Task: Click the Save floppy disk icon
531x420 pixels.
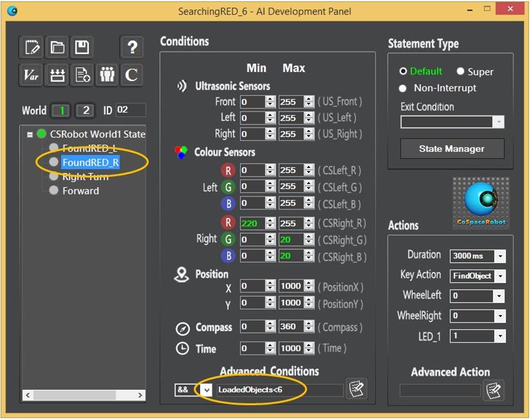Action: coord(82,47)
